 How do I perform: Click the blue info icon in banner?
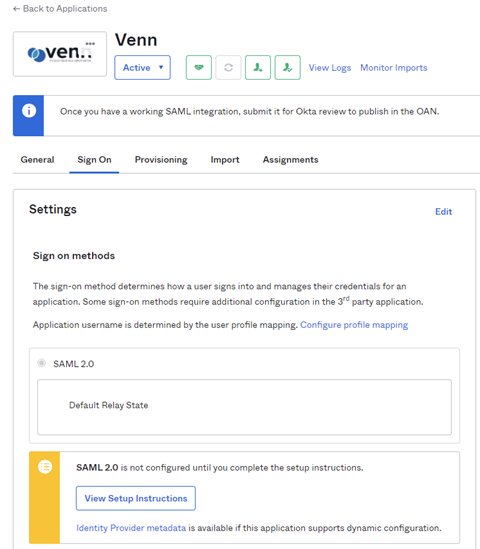29,111
